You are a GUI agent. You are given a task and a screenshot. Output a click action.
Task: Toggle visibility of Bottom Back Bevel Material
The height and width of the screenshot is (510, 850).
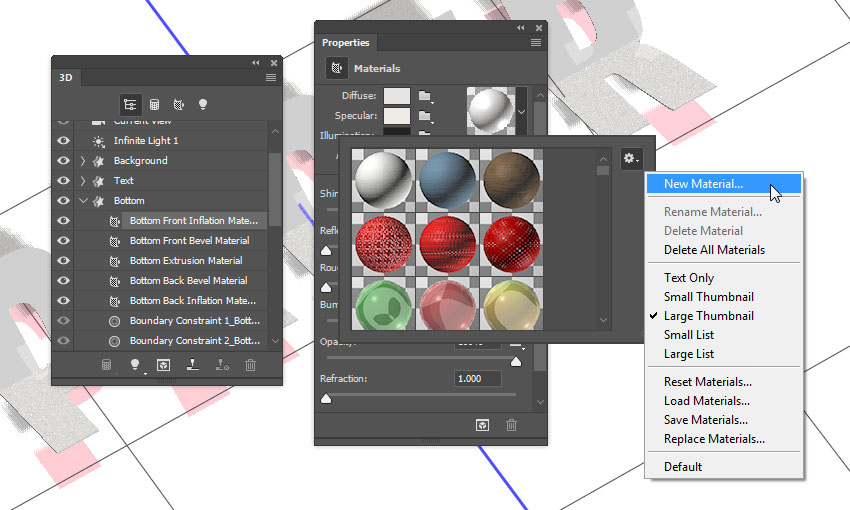[63, 281]
